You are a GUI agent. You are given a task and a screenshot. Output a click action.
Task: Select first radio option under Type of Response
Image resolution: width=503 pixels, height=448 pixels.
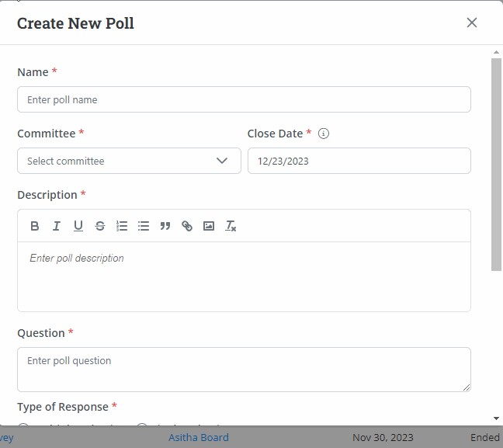point(23,425)
